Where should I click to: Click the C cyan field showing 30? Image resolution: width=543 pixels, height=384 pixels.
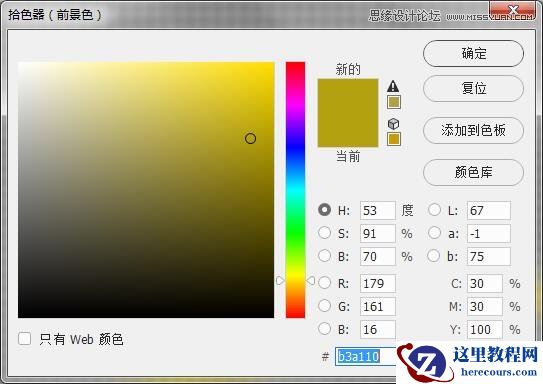[485, 284]
